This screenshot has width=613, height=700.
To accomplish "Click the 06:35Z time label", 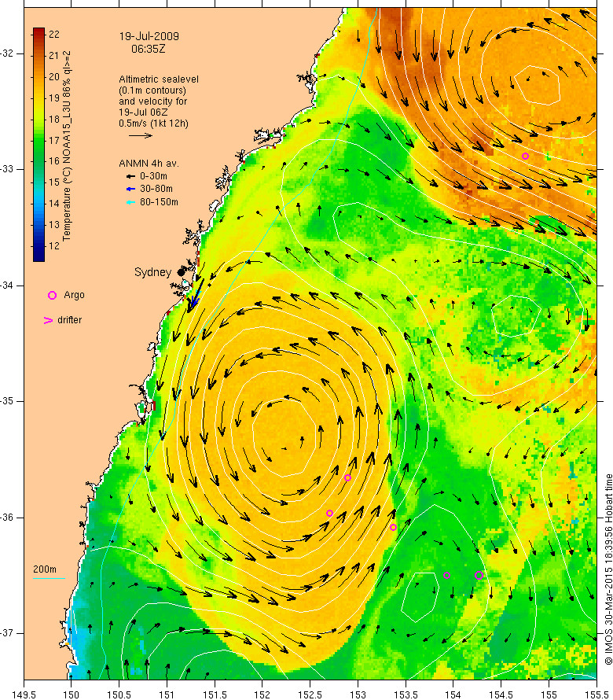I will point(148,49).
